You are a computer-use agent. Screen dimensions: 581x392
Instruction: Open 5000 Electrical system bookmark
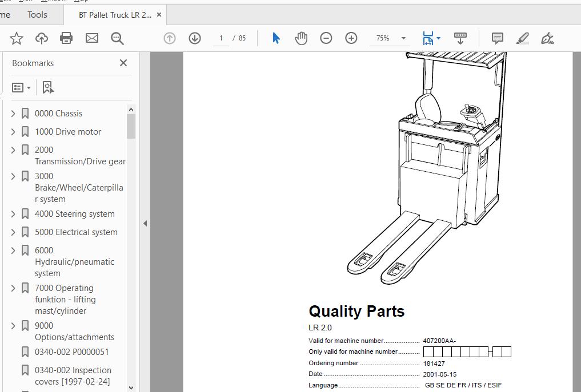pyautogui.click(x=76, y=232)
